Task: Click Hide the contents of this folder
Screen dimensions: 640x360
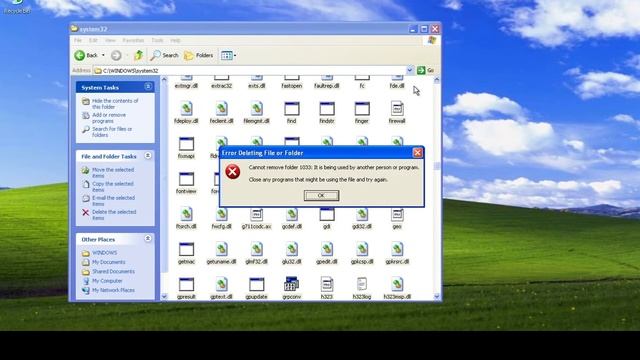Action: (x=115, y=104)
